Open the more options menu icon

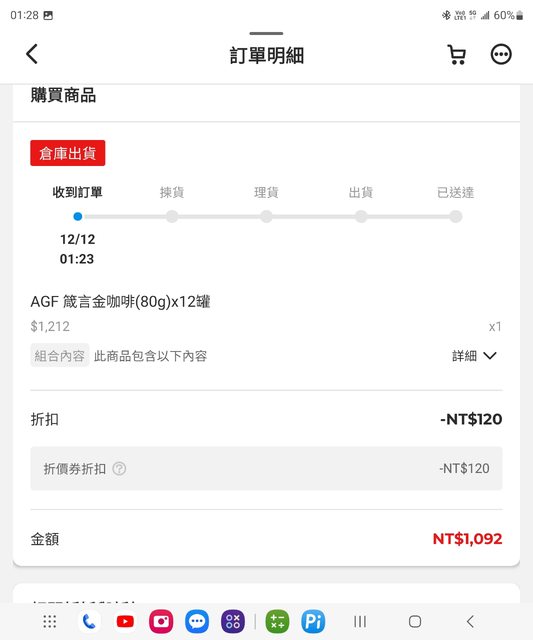pyautogui.click(x=501, y=54)
